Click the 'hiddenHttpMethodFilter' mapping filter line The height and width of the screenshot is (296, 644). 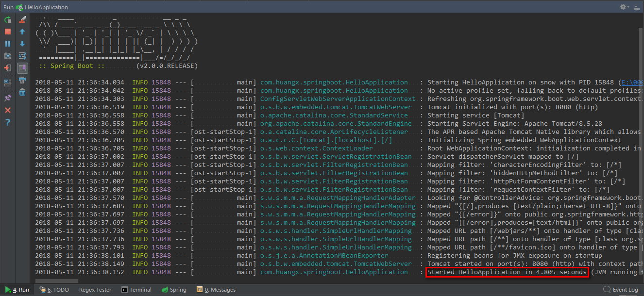point(523,173)
